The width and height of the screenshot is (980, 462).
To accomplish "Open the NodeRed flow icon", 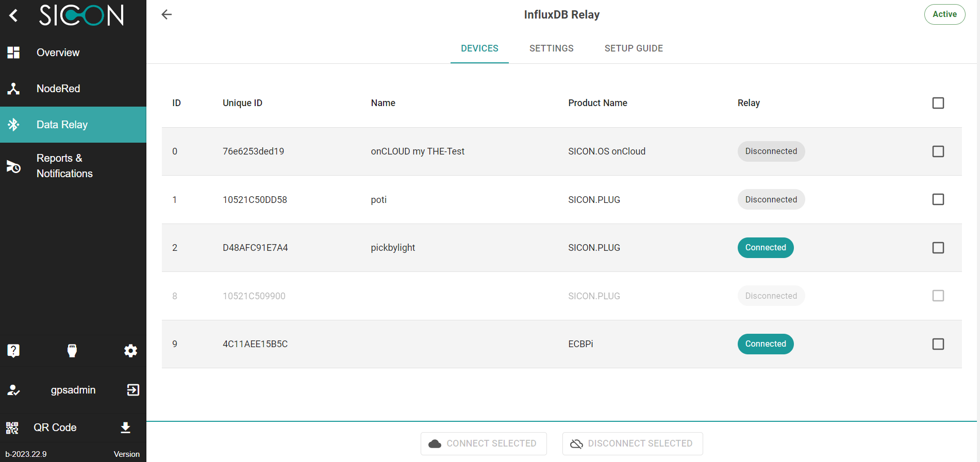I will [x=13, y=89].
